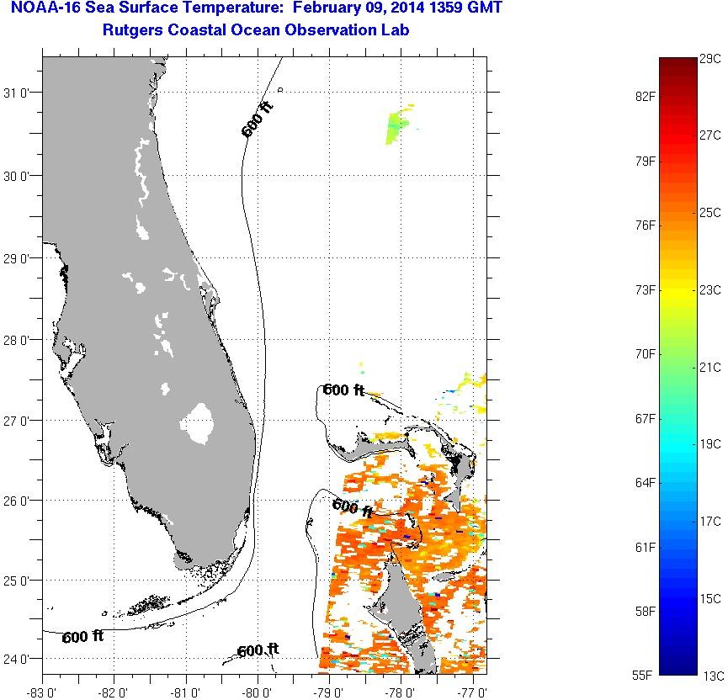Click the 82F label beside the color bar
This screenshot has width=728, height=700.
646,97
